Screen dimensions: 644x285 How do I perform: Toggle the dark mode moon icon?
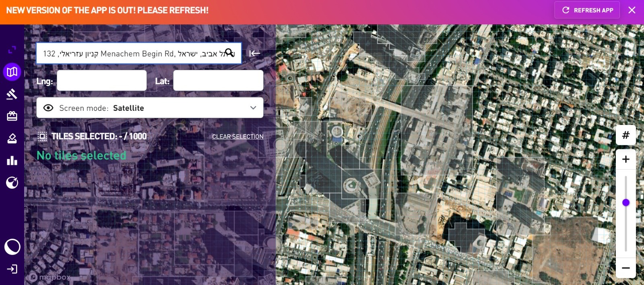[x=12, y=247]
